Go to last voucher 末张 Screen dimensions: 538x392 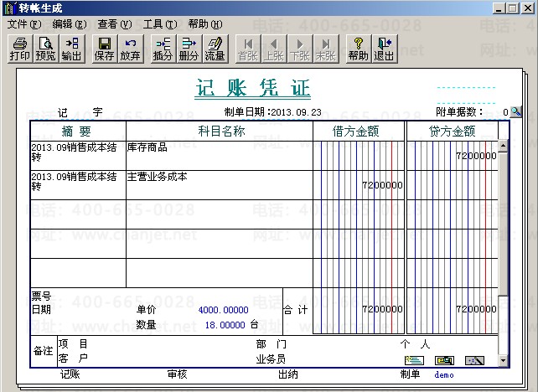tap(326, 49)
